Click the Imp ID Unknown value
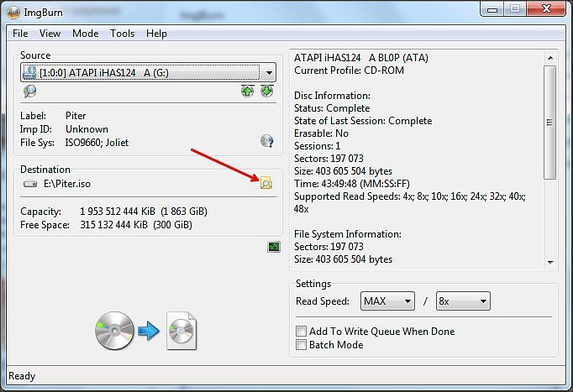 coord(87,129)
